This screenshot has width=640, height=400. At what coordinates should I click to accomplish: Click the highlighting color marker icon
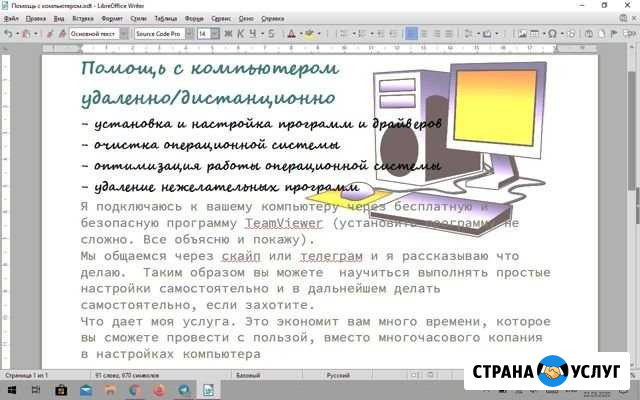[309, 33]
